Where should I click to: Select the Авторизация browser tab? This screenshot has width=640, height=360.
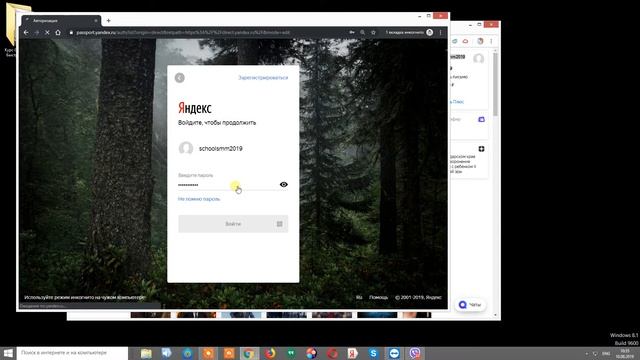tap(61, 20)
